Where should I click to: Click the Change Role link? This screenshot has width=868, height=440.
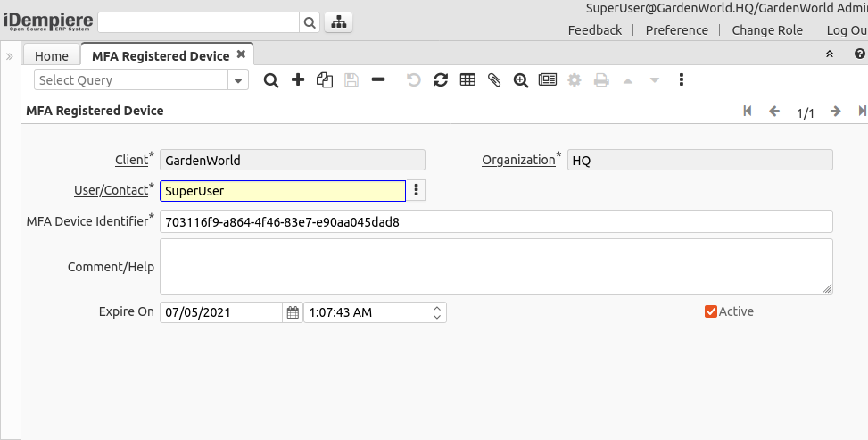(x=766, y=30)
